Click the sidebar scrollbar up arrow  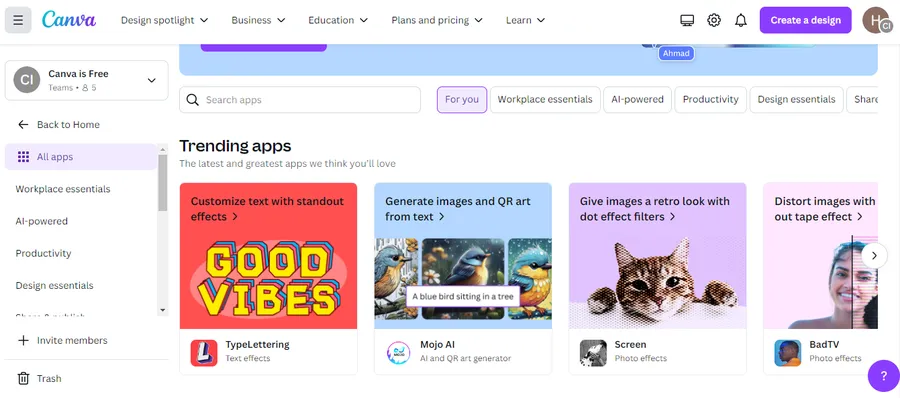tap(162, 149)
